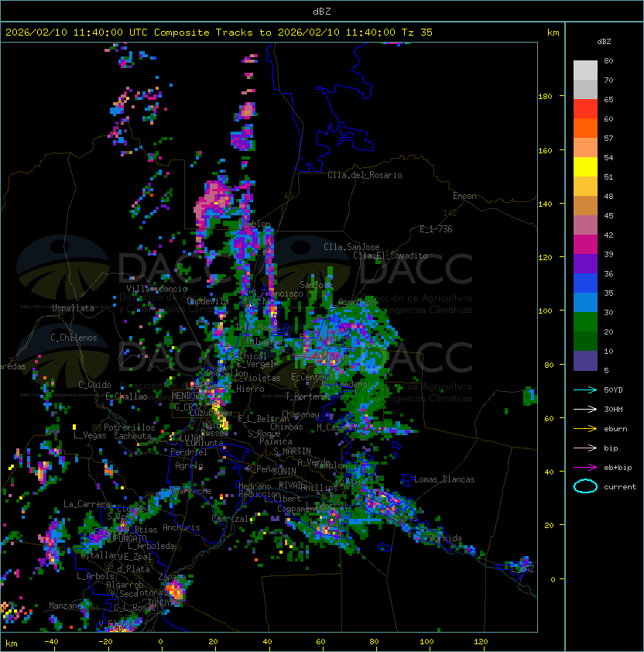Click the 'dBZ' heading above the color scale
644x652 pixels.
pyautogui.click(x=604, y=42)
